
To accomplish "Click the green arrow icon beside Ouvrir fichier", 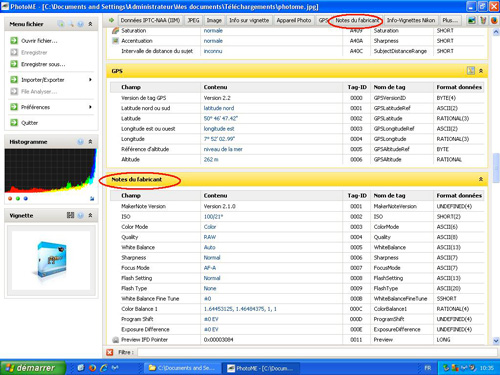I will [14, 41].
